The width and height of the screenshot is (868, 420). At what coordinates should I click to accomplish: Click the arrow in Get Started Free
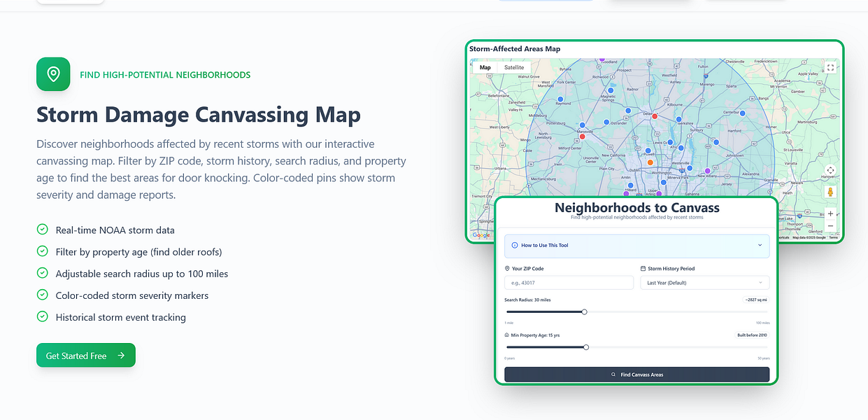tap(121, 356)
